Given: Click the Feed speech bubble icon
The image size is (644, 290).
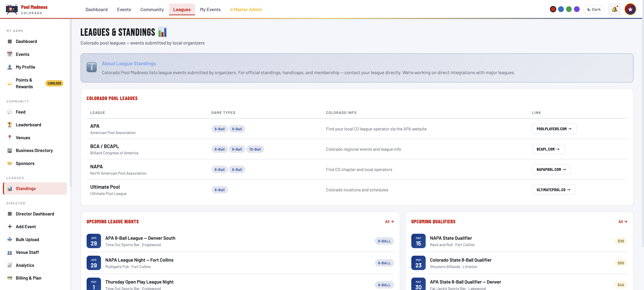Looking at the screenshot, I should [x=10, y=112].
